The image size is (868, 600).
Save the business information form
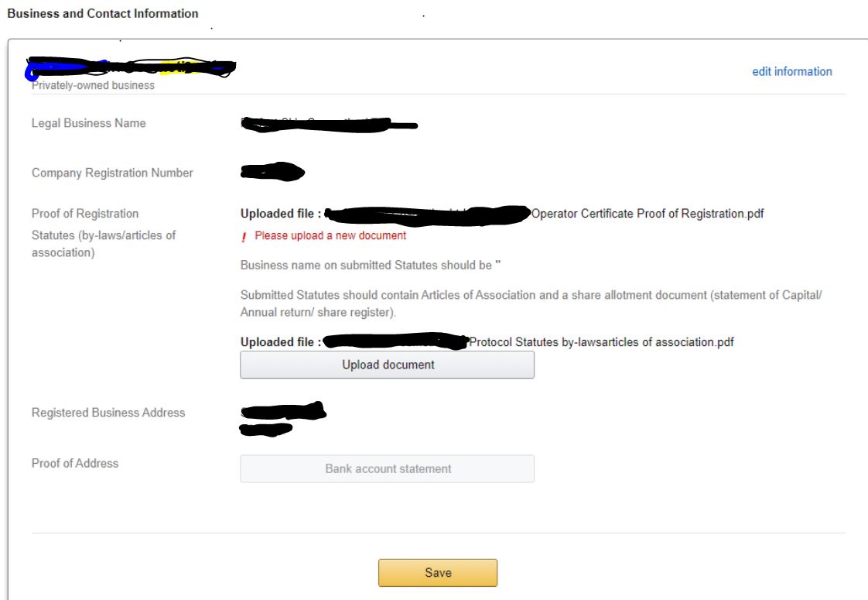click(x=437, y=573)
